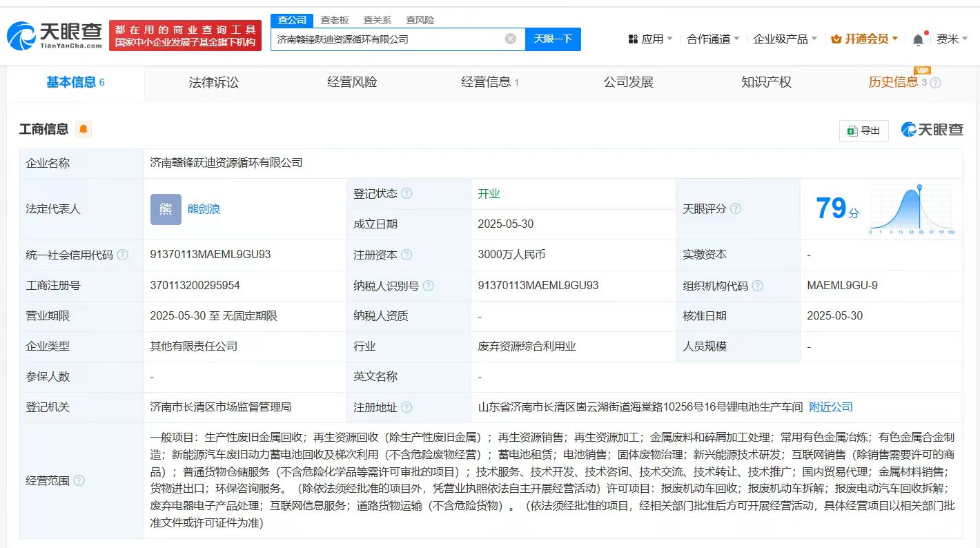This screenshot has width=980, height=548.
Task: Open help icon next to 组织机构代码
Action: point(758,286)
